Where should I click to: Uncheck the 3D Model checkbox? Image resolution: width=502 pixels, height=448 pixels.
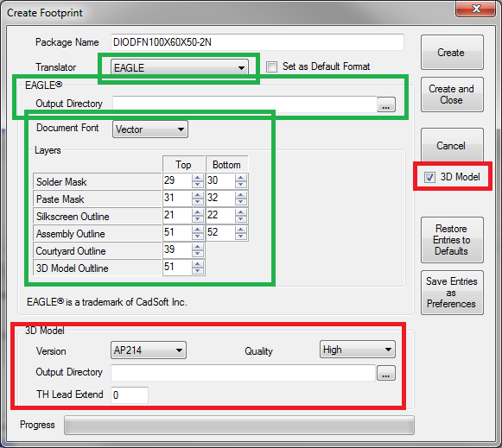click(x=429, y=177)
